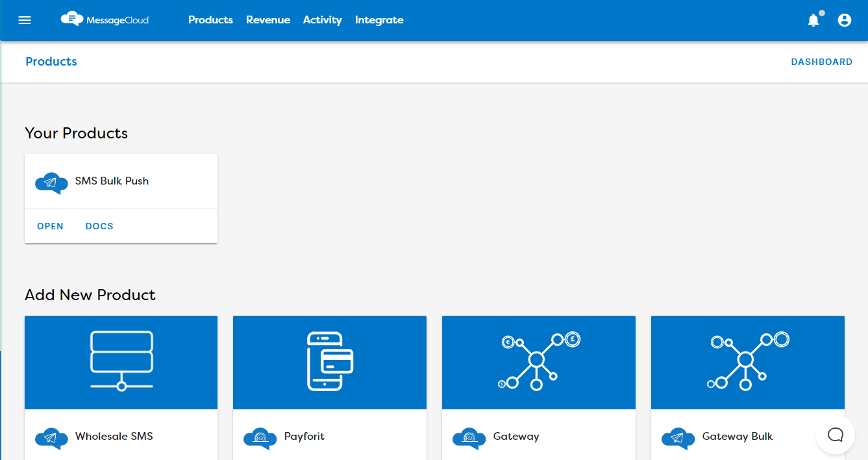Select the Gateway product title
The image size is (868, 460).
coord(516,437)
